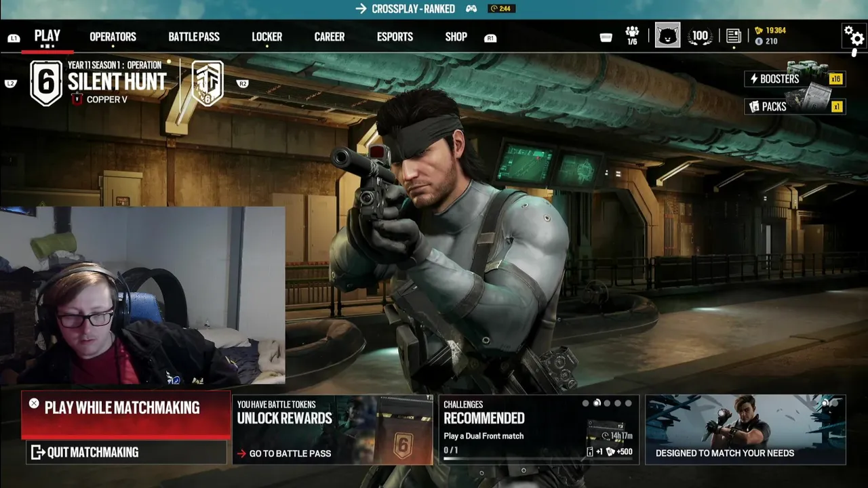Viewport: 868px width, 488px height.
Task: Switch to the Play tab
Action: tap(47, 37)
